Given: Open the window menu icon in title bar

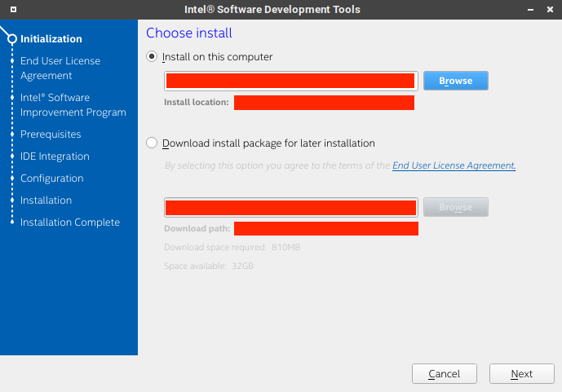Looking at the screenshot, I should click(x=13, y=9).
